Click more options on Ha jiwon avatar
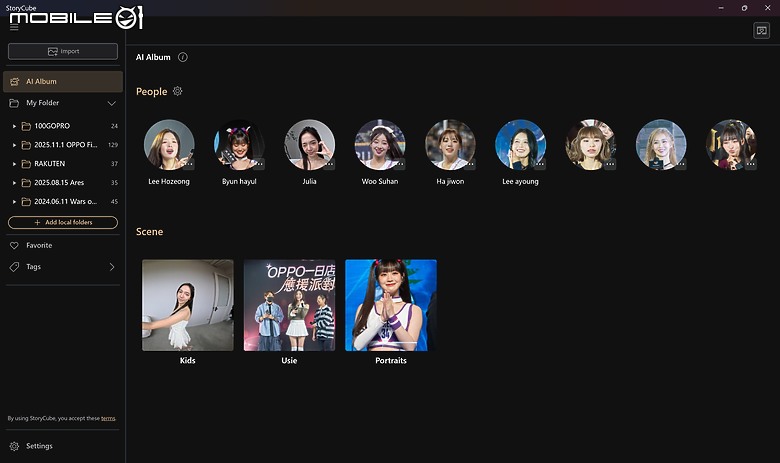The width and height of the screenshot is (780, 463). [x=470, y=164]
